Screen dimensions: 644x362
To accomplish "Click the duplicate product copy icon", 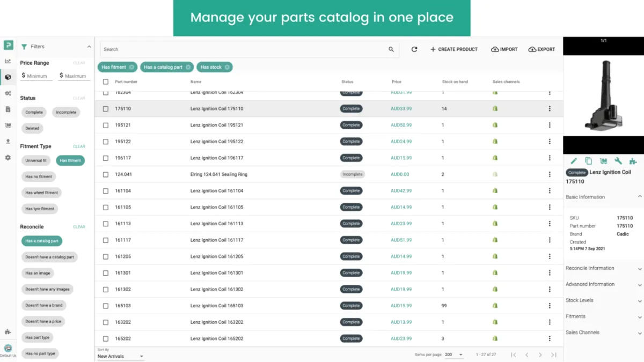I will [x=589, y=161].
